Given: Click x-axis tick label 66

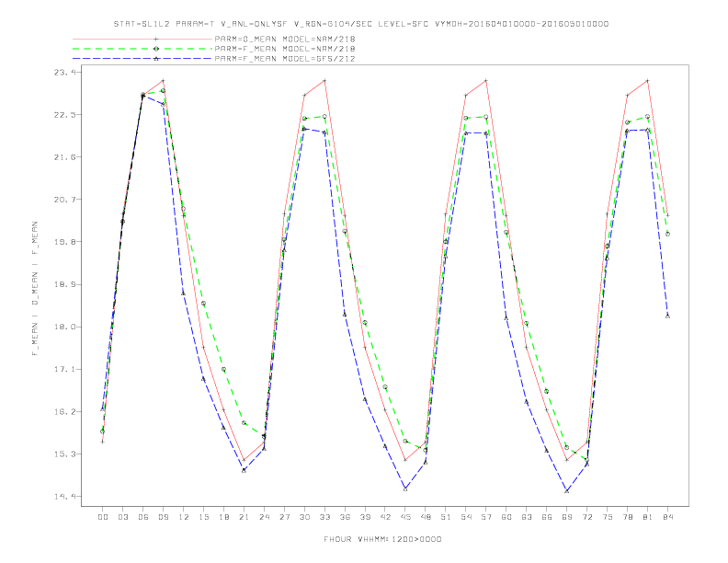Looking at the screenshot, I should (x=547, y=517).
